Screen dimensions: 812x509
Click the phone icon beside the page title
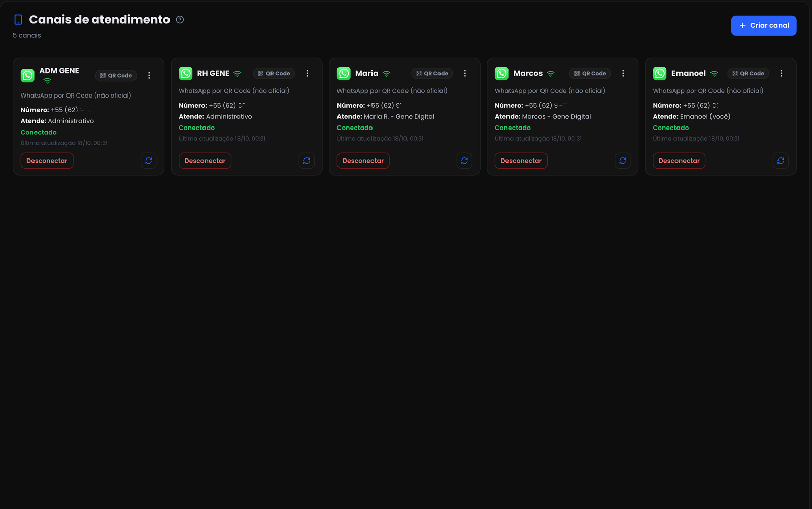tap(18, 20)
